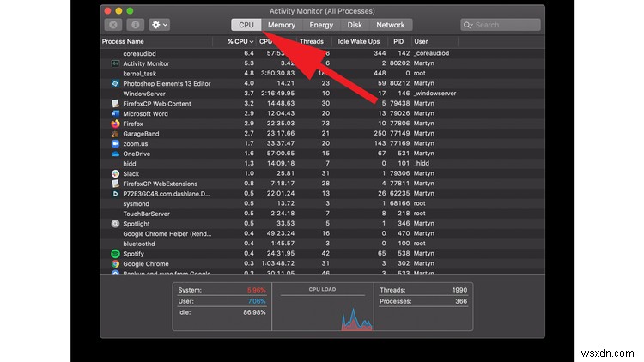Click in the Search field
644x362 pixels.
501,25
